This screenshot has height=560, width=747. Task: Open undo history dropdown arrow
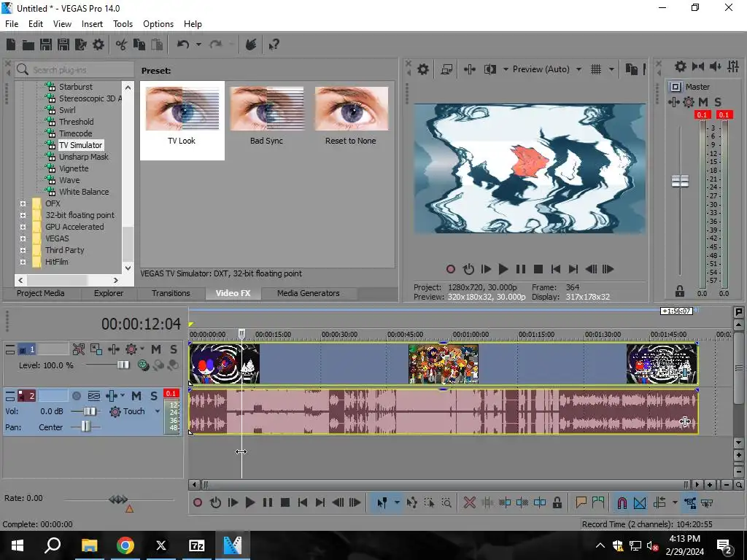click(x=198, y=44)
